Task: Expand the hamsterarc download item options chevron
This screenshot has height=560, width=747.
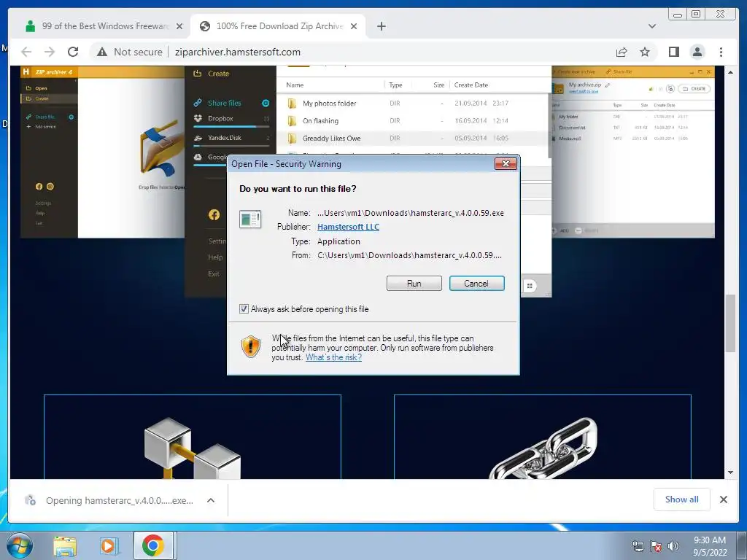Action: (x=211, y=500)
